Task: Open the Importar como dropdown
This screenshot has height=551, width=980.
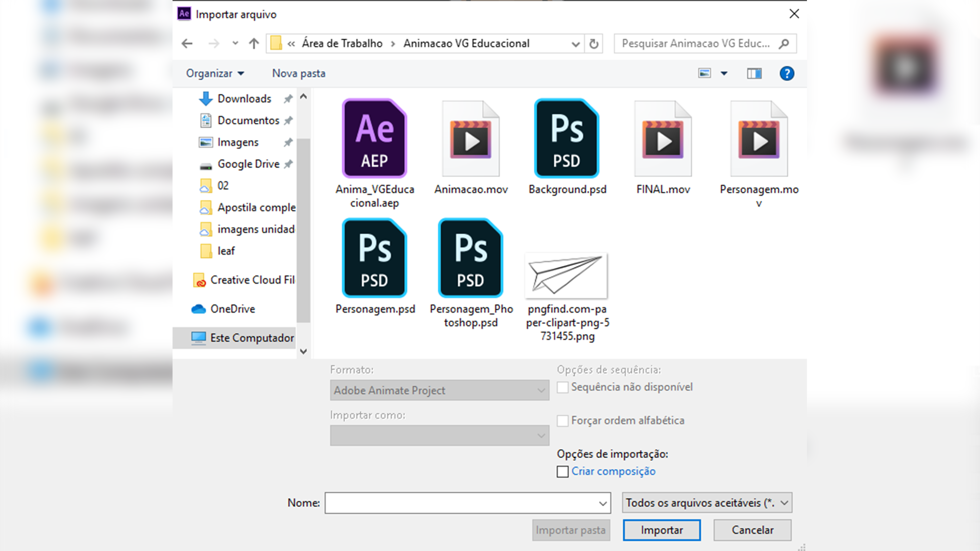Action: (439, 436)
